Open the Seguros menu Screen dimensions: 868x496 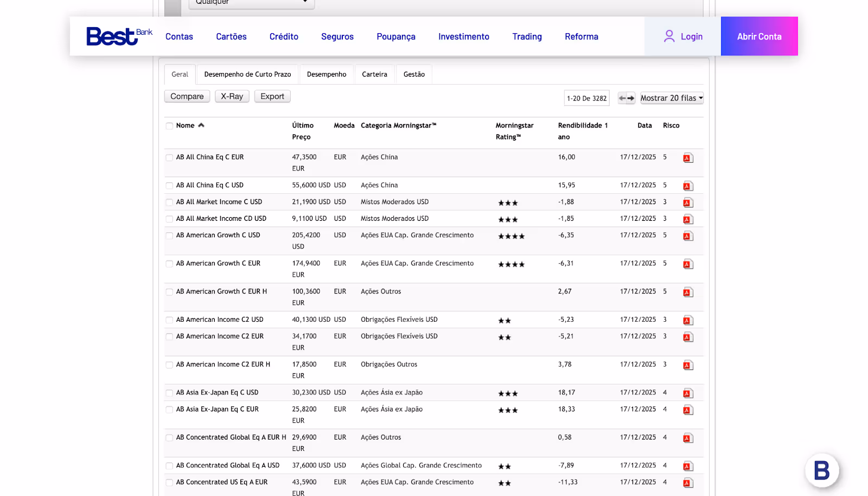tap(337, 36)
